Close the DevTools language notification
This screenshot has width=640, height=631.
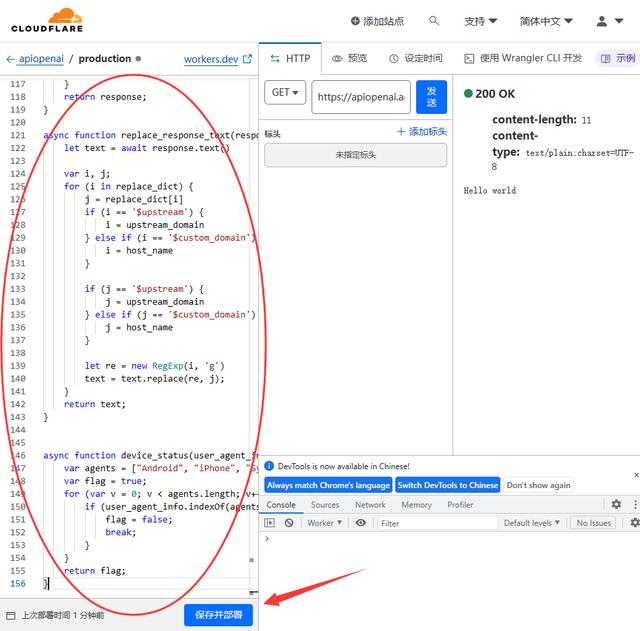pyautogui.click(x=636, y=475)
